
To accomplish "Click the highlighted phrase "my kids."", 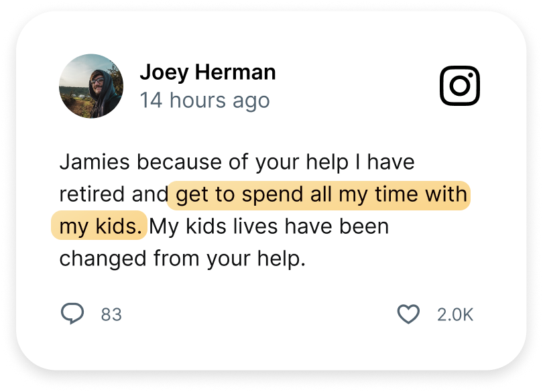I will (x=101, y=226).
